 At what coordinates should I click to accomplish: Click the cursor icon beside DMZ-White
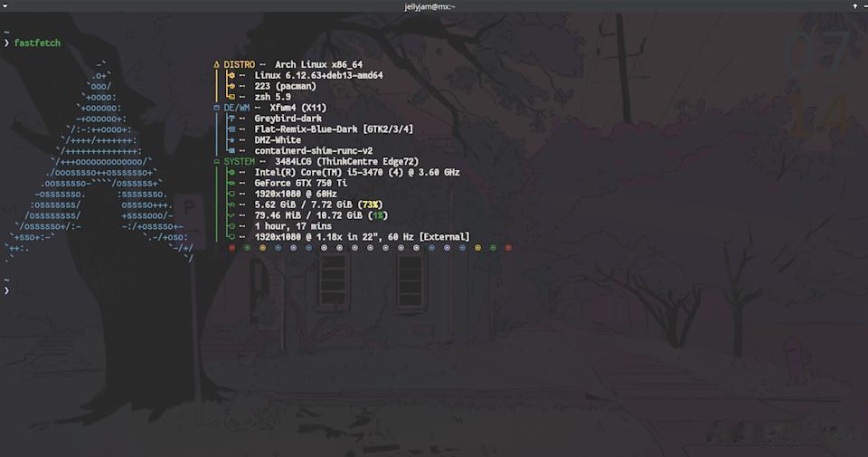[x=231, y=140]
